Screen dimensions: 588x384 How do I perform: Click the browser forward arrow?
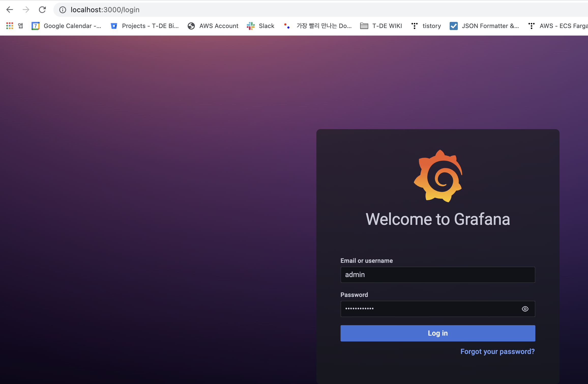point(26,10)
